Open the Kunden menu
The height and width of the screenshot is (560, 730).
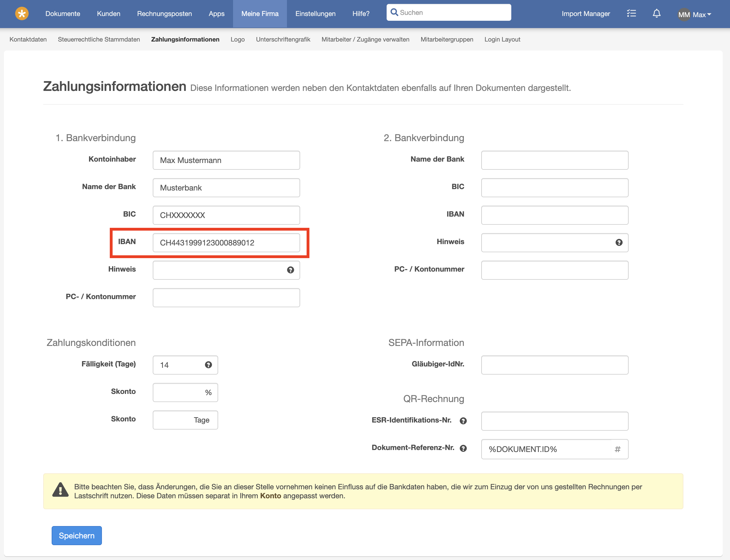109,14
